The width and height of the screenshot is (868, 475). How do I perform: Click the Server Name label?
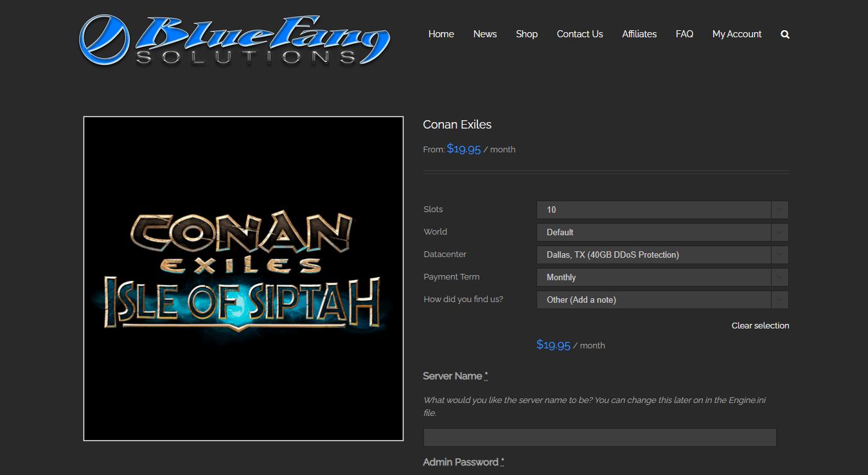(455, 376)
